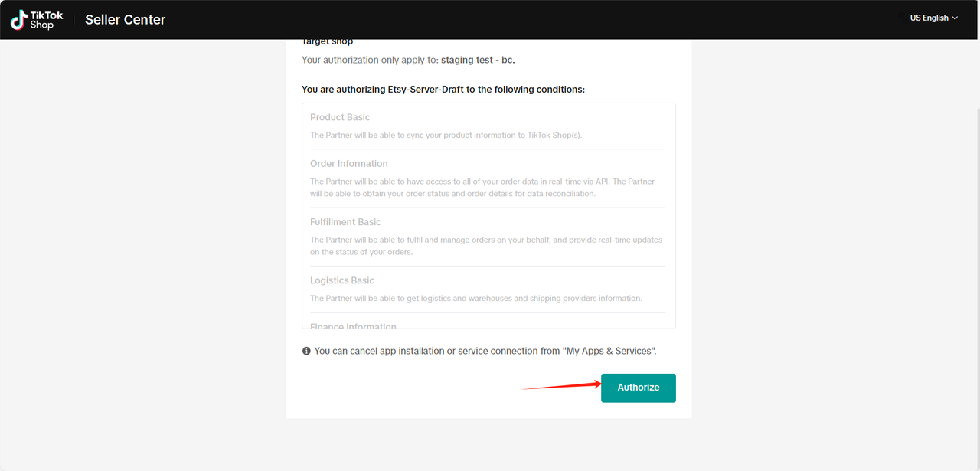Screen dimensions: 980x471
Task: Select the Fulfillment Basic permission heading
Action: click(345, 221)
